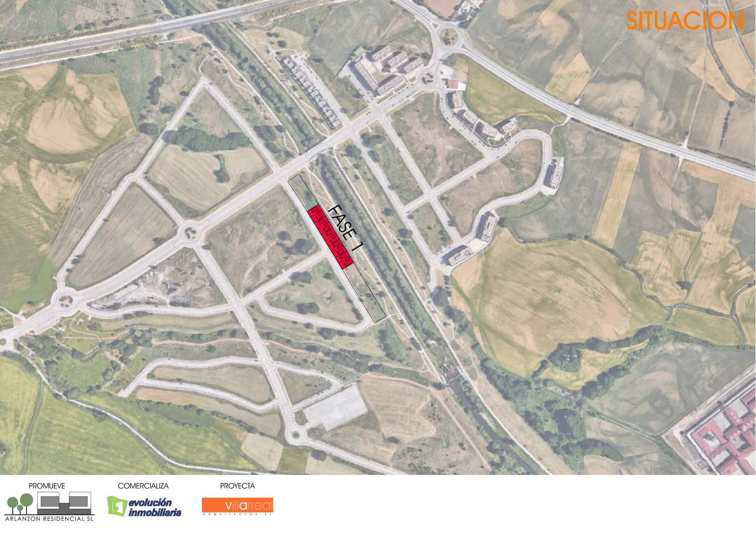Image resolution: width=756 pixels, height=534 pixels.
Task: Click the top roundabout near the highway
Action: [x=448, y=35]
